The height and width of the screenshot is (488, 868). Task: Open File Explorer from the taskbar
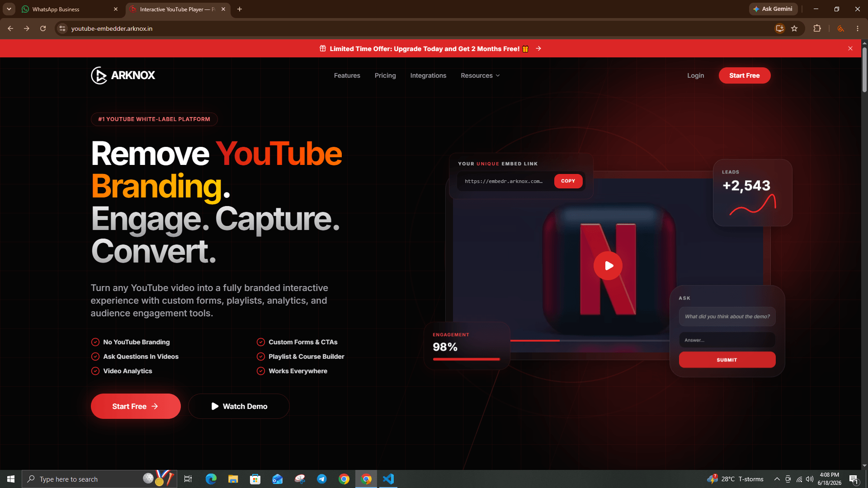pyautogui.click(x=233, y=479)
